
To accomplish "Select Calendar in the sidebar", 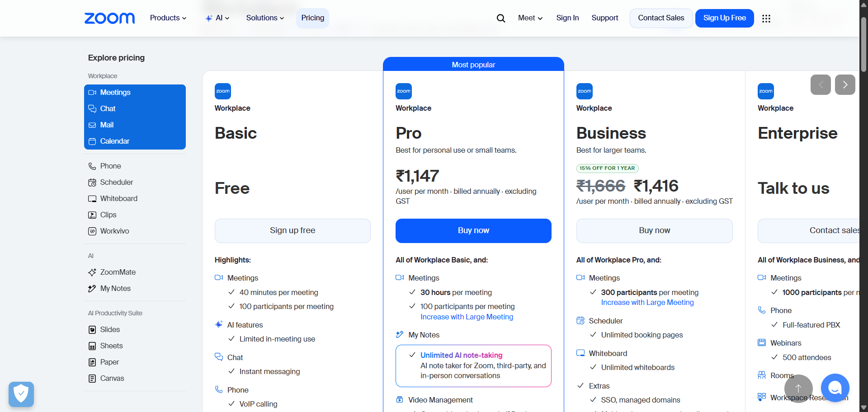I will tap(135, 141).
